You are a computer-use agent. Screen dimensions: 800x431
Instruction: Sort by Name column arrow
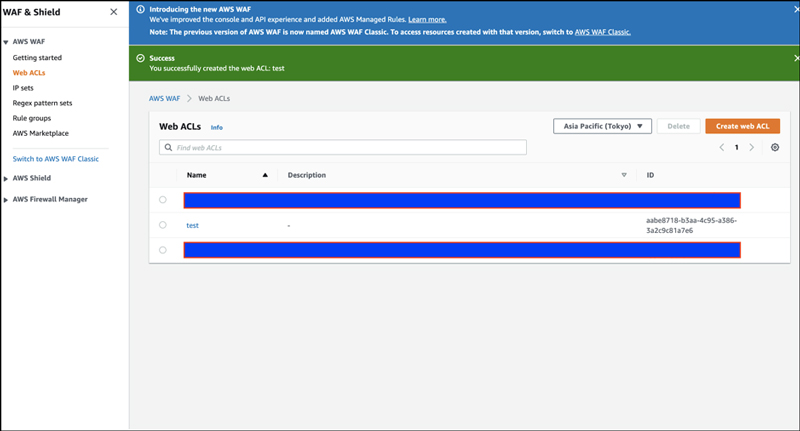pos(265,175)
